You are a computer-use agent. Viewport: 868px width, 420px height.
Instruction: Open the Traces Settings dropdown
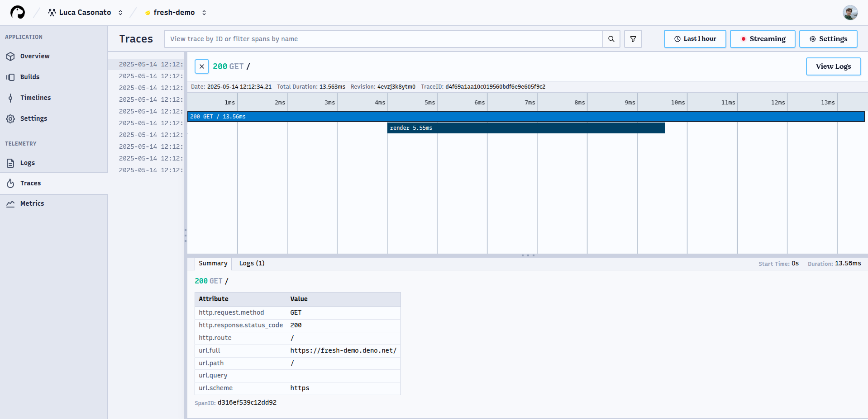pyautogui.click(x=828, y=39)
